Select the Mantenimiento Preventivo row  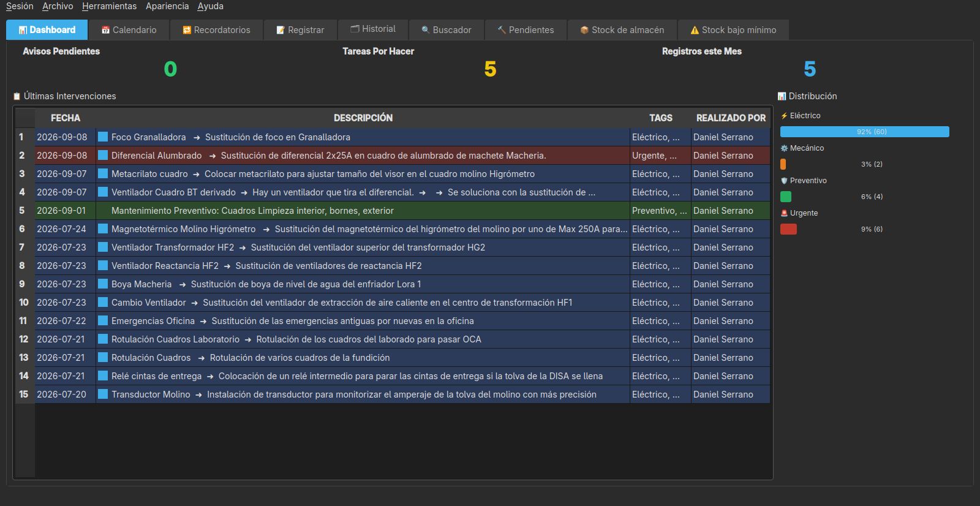(402, 211)
